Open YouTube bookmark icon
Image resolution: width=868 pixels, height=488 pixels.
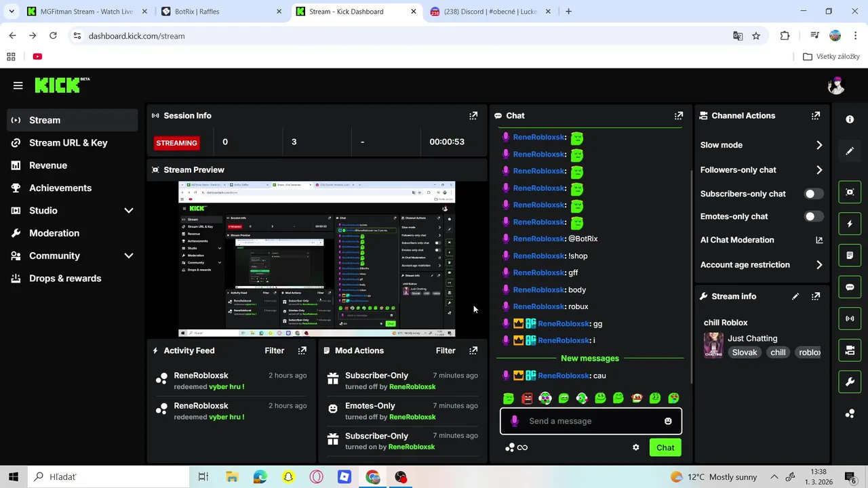click(37, 57)
